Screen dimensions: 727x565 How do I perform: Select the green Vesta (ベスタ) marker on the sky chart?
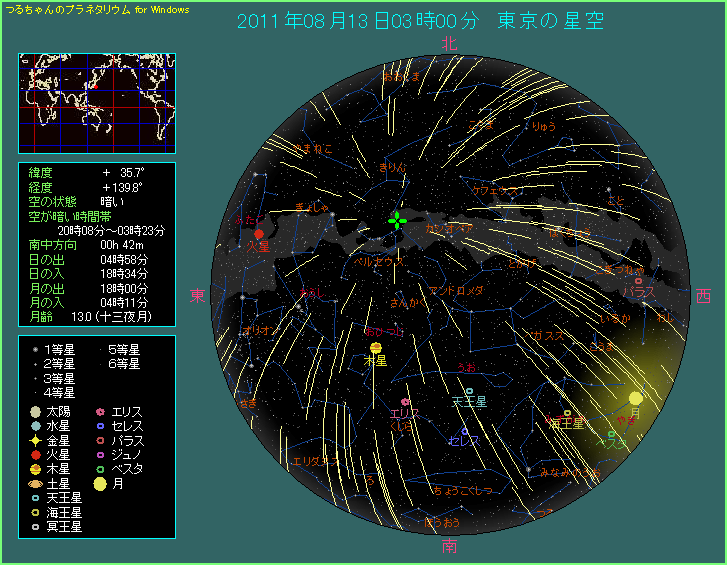[611, 434]
